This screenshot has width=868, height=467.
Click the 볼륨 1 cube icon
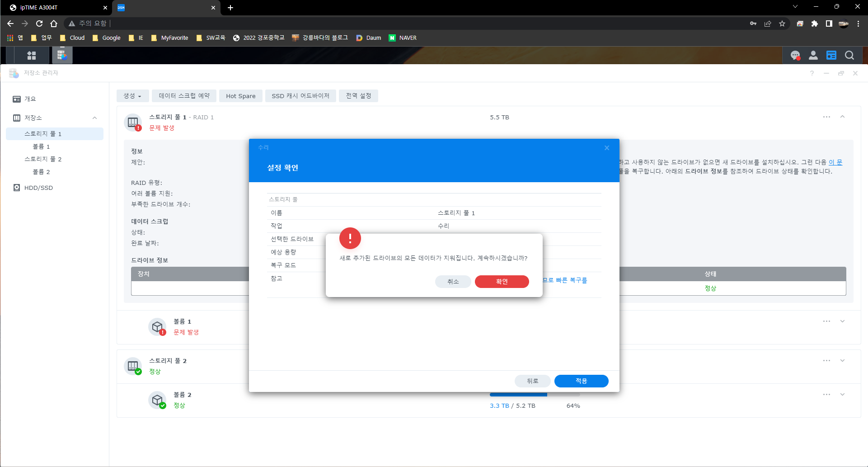tap(157, 327)
